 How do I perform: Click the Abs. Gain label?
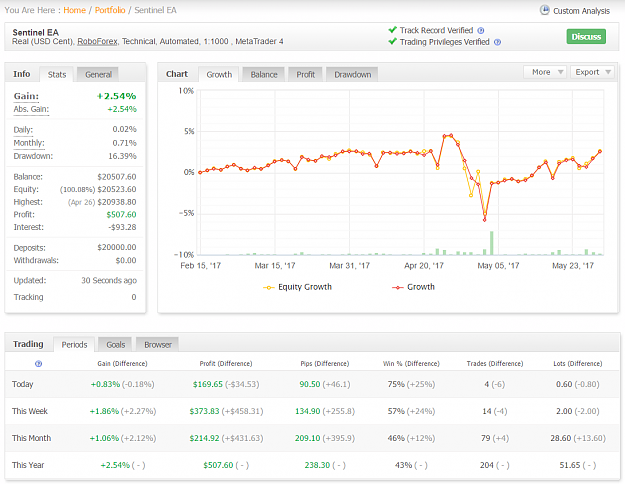click(x=31, y=109)
